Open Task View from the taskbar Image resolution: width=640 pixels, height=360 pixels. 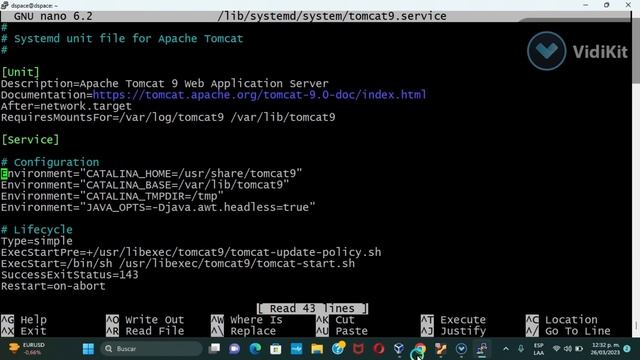pos(214,349)
